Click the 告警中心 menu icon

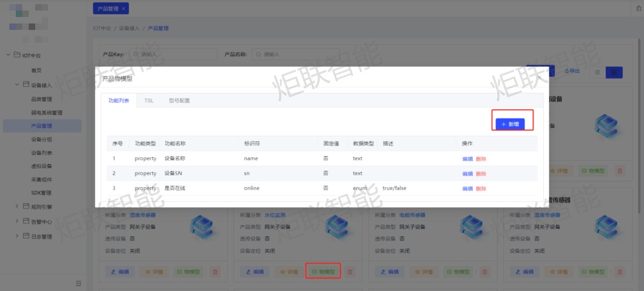tap(26, 221)
